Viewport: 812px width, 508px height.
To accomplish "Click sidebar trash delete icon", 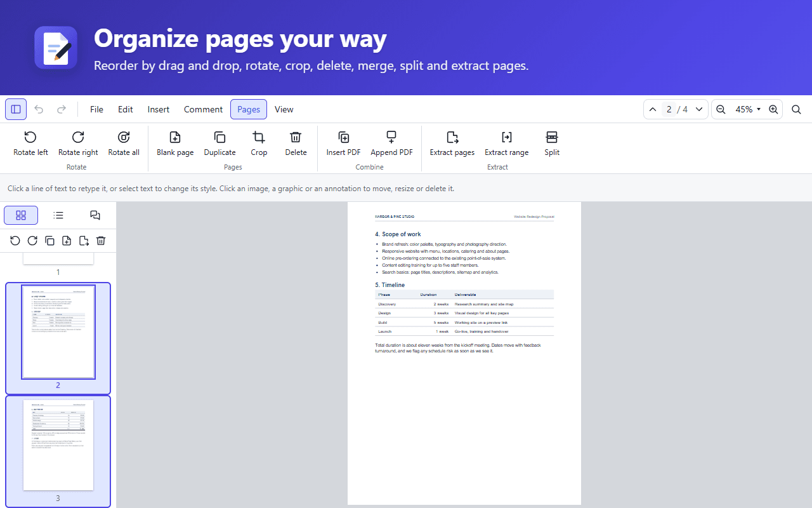I will (101, 241).
